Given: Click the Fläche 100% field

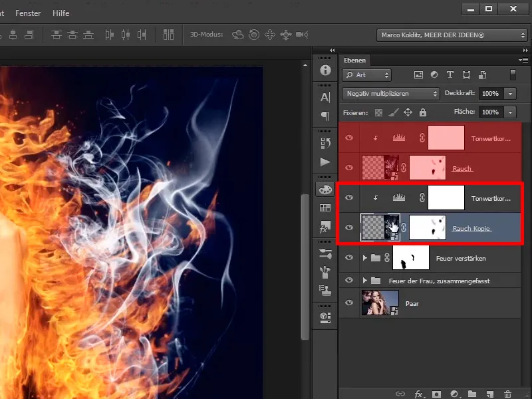Looking at the screenshot, I should 491,112.
